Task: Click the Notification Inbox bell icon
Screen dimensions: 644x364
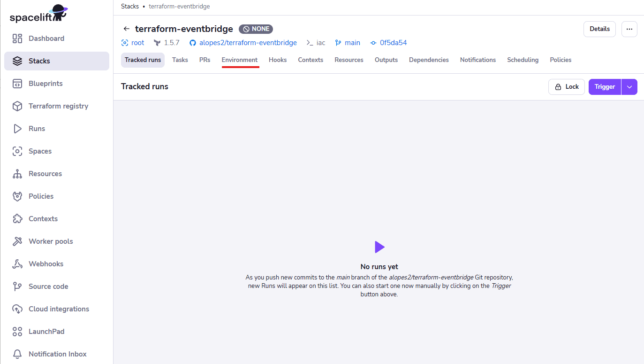Action: point(17,354)
